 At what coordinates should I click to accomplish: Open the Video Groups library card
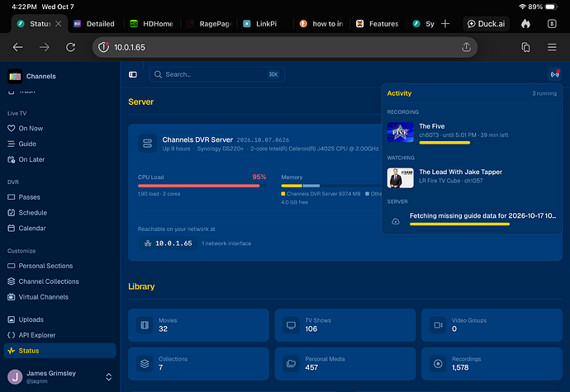(x=492, y=325)
